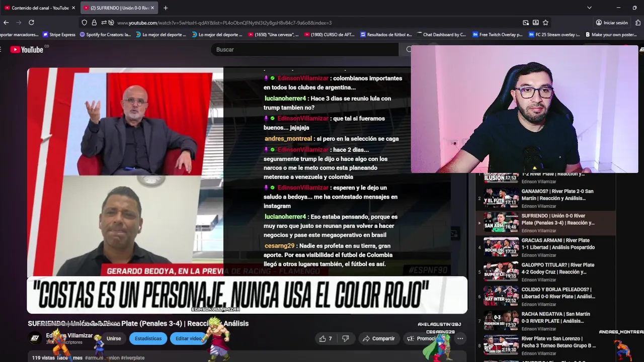Open the 'Estadísticas' button

tap(148, 338)
